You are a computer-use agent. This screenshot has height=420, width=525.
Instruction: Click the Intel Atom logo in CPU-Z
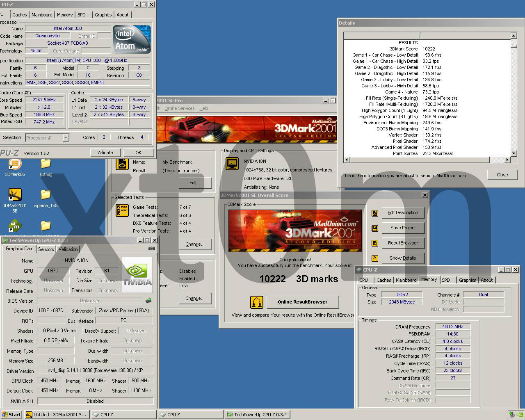132,39
